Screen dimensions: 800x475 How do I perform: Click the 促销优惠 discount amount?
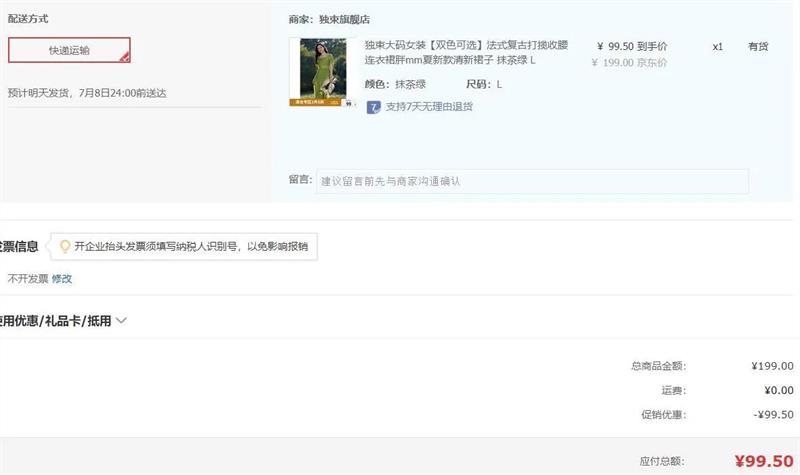coord(773,415)
